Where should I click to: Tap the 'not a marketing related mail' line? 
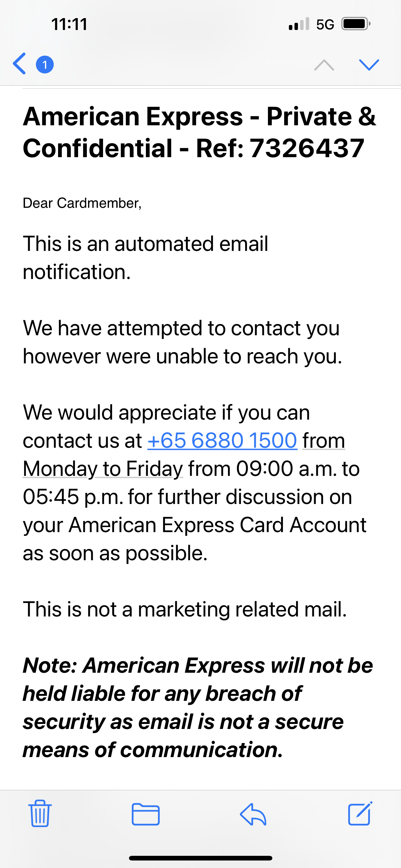point(185,609)
